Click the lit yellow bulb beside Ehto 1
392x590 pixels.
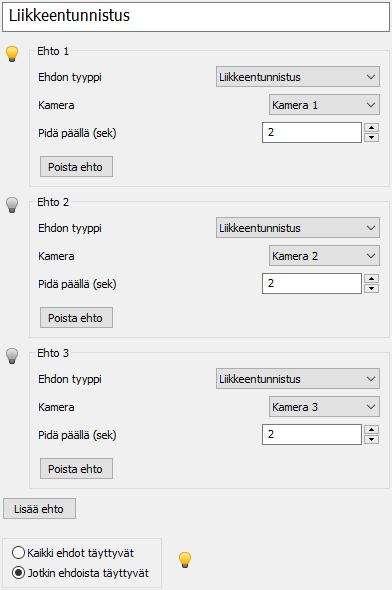[12, 54]
